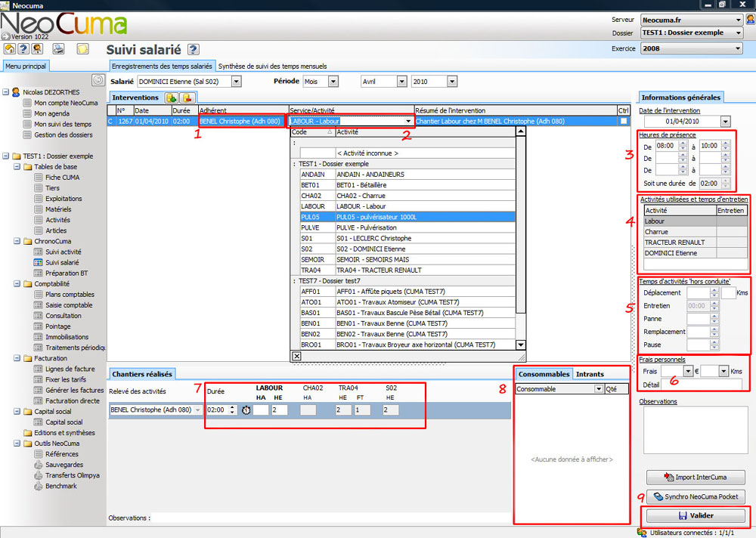Collapse the ChronoCuma folder
This screenshot has width=756, height=538.
(17, 241)
